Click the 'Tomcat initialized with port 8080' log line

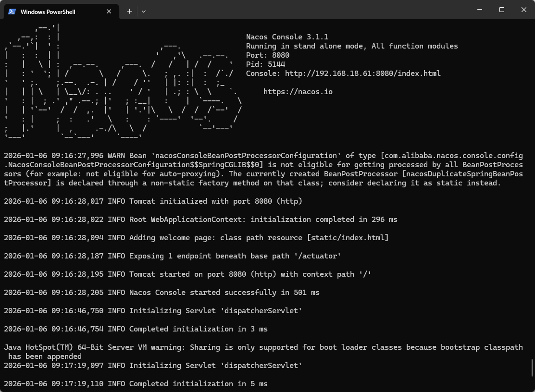153,201
